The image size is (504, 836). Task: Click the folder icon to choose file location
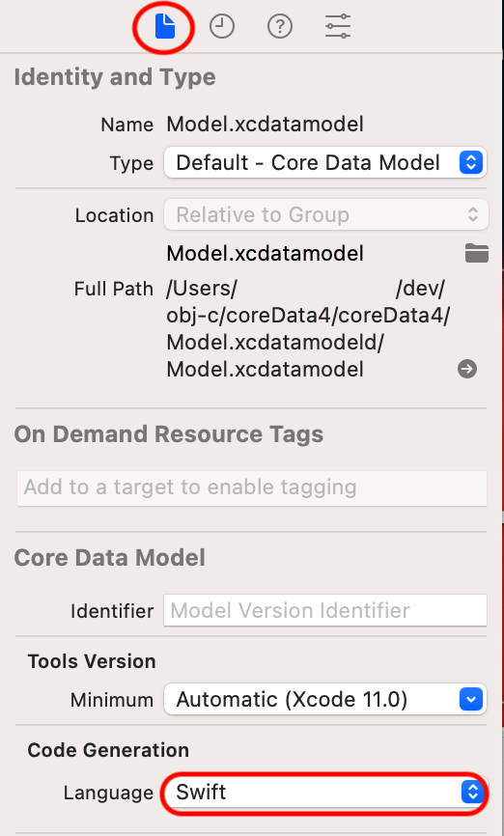[476, 253]
